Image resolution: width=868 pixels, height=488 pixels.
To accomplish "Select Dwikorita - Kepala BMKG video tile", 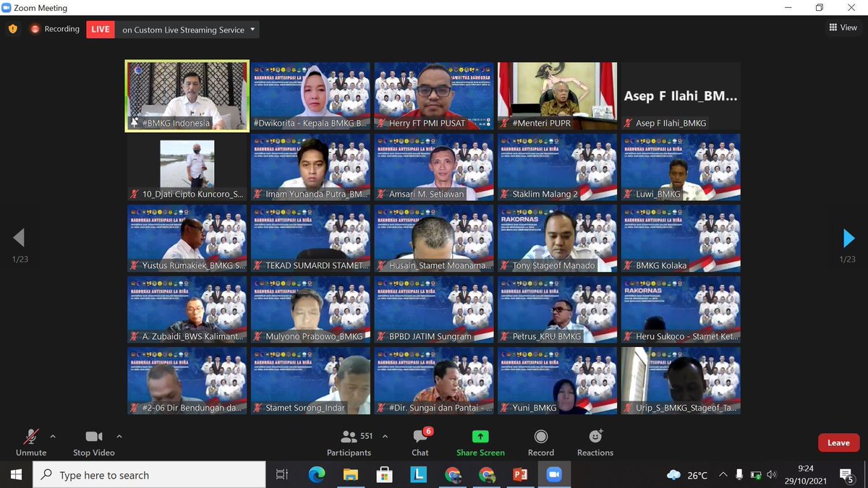I will [x=310, y=95].
